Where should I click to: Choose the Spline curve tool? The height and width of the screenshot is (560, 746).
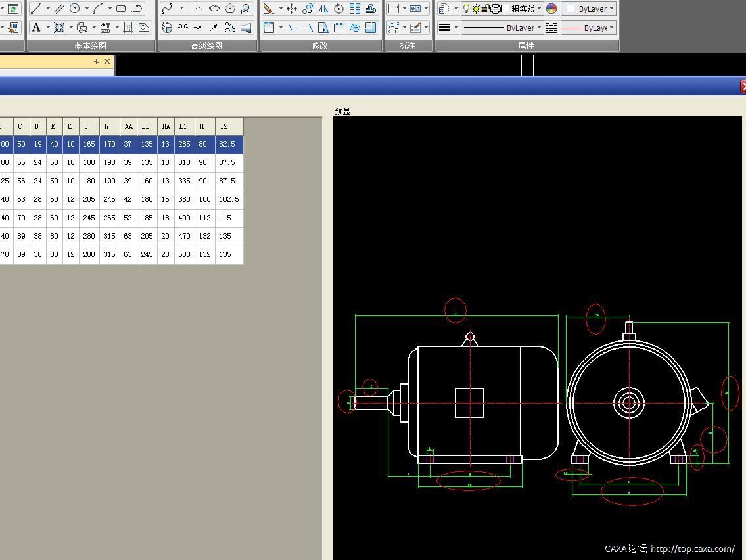coord(167,9)
